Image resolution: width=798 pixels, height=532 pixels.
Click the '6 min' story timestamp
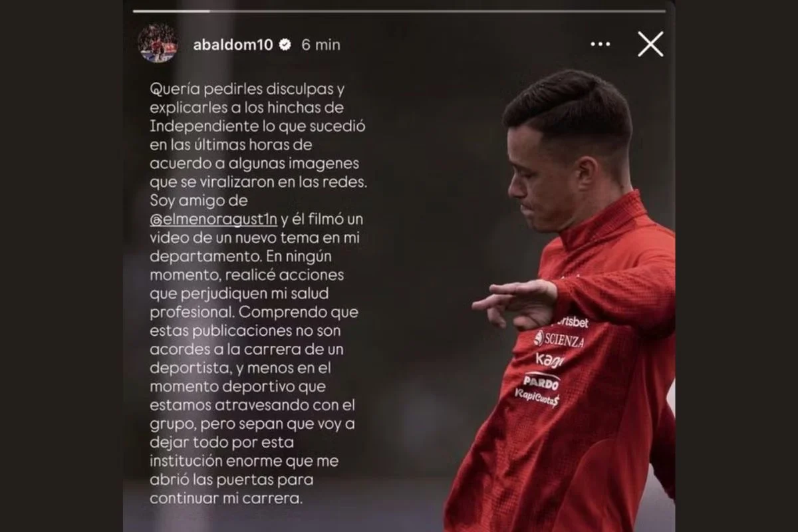(x=321, y=45)
